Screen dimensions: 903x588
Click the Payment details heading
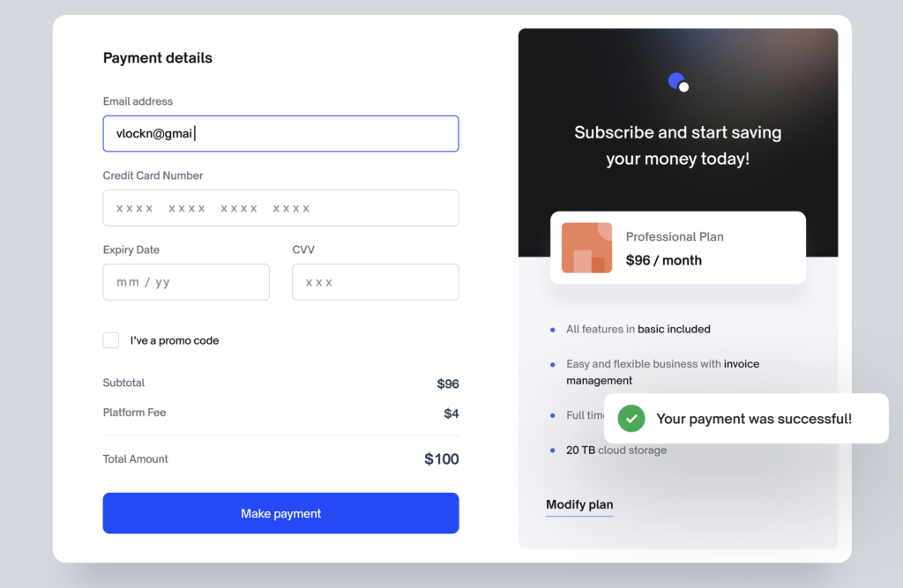157,57
